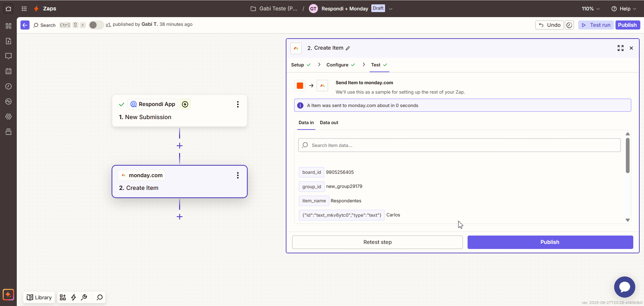Viewport: 644px width, 306px height.
Task: Open the sidebar history clock icon
Action: (8, 86)
